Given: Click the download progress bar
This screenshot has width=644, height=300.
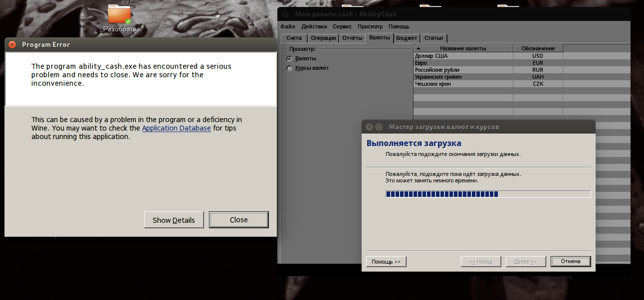Looking at the screenshot, I should point(488,194).
